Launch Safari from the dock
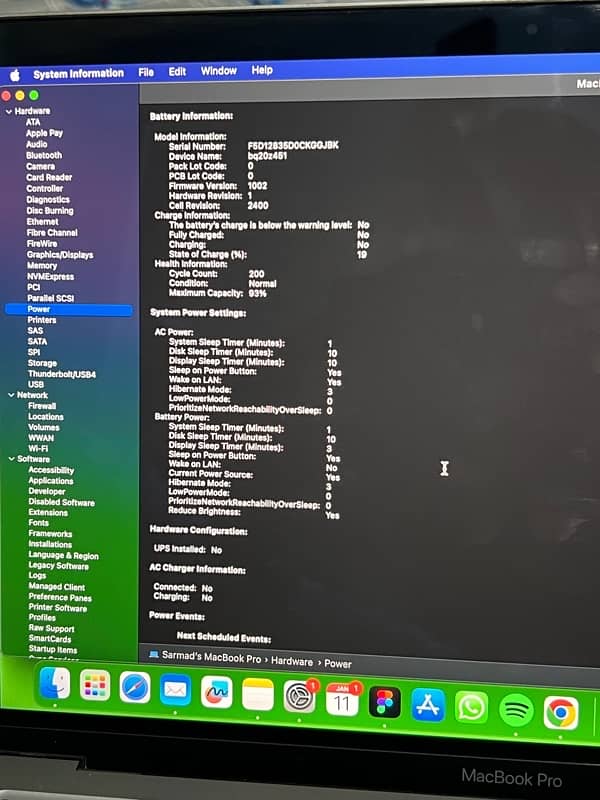Screen dimensions: 600x800 (x=135, y=688)
